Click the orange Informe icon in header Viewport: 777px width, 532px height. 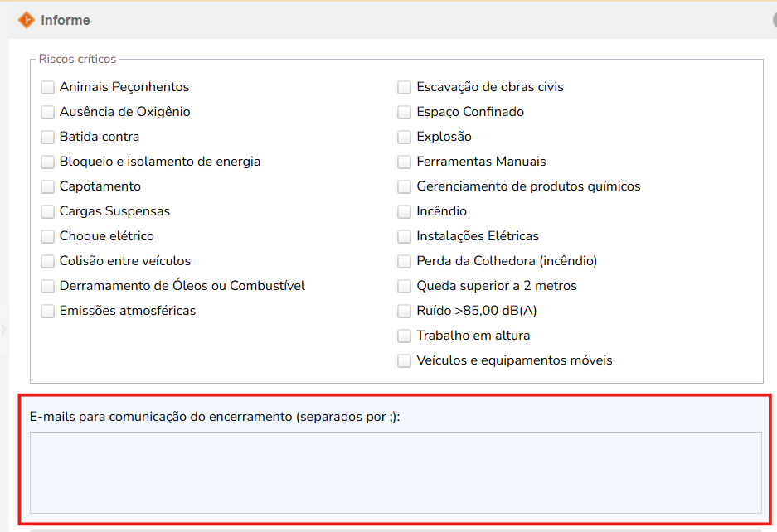(27, 20)
